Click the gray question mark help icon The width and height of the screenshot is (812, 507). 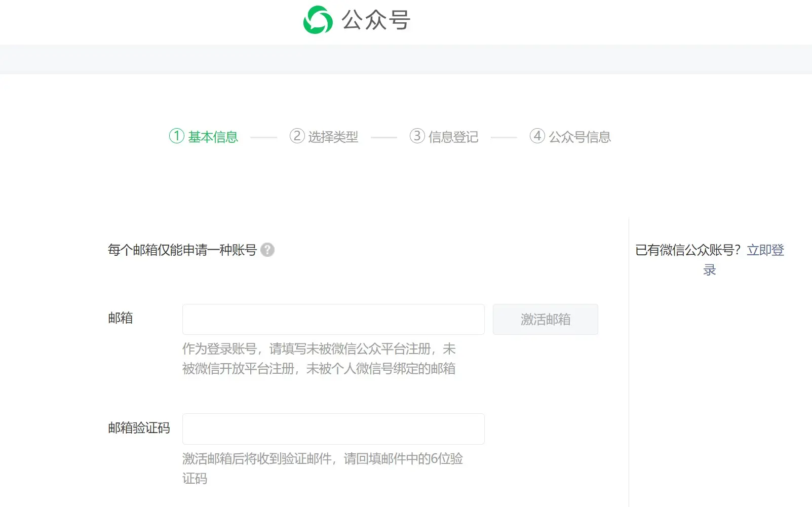(267, 250)
